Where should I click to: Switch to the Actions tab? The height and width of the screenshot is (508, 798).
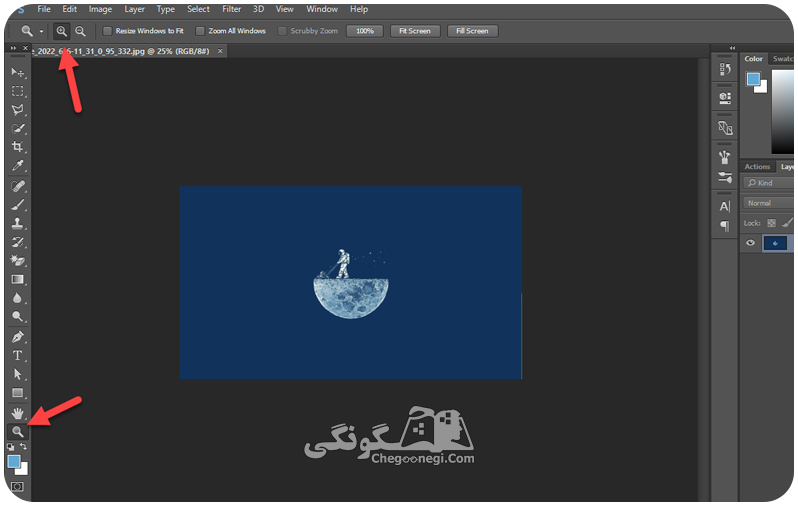click(757, 166)
